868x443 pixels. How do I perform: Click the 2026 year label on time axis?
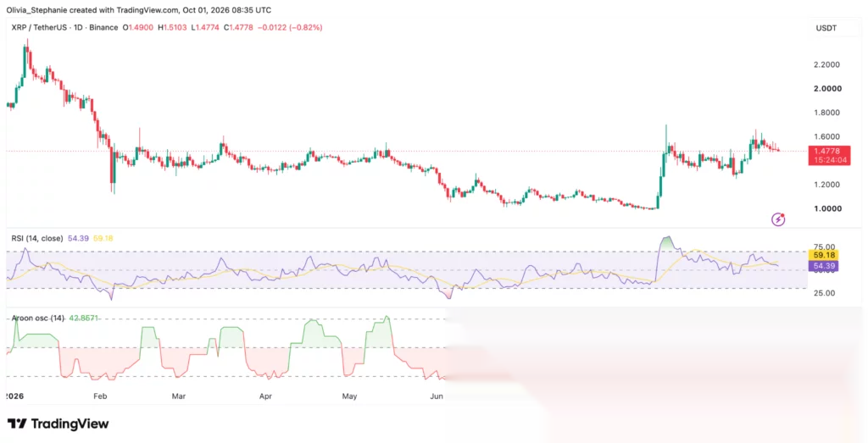coord(14,396)
